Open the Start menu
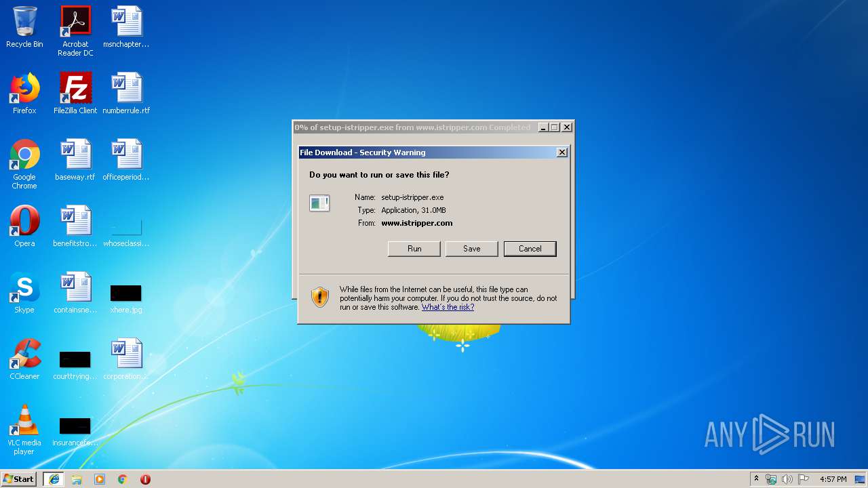This screenshot has height=488, width=868. (19, 479)
